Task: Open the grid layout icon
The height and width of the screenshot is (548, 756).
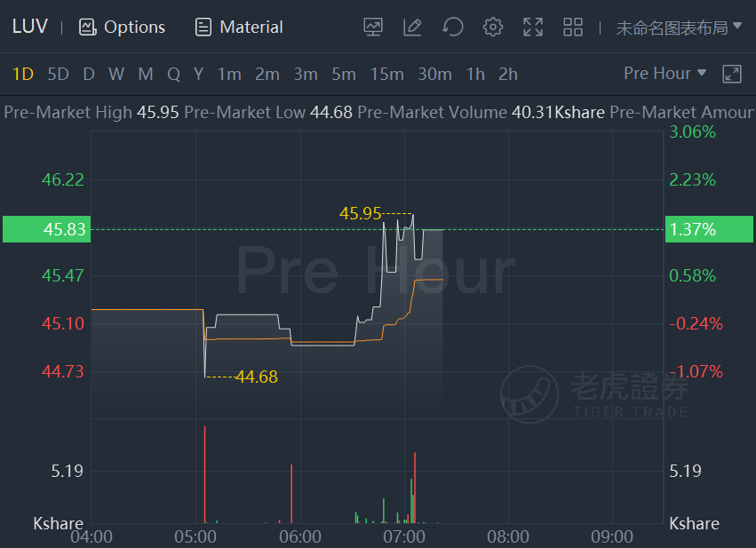Action: click(573, 27)
